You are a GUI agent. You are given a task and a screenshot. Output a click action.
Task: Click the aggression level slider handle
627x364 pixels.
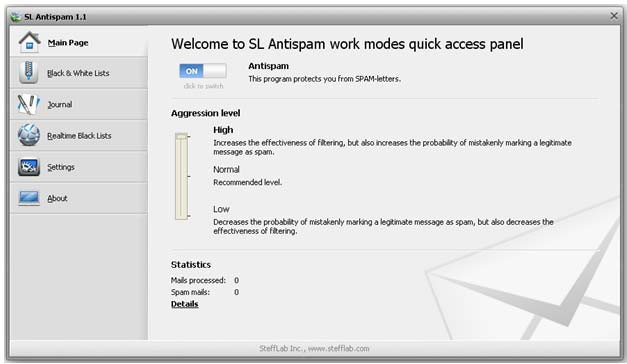coord(181,136)
